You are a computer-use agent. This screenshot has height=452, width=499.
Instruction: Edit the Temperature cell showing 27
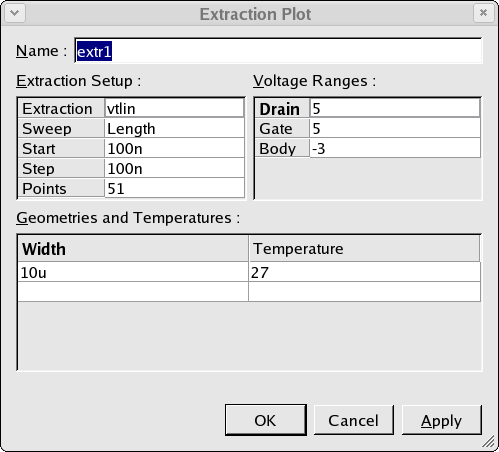coord(364,272)
